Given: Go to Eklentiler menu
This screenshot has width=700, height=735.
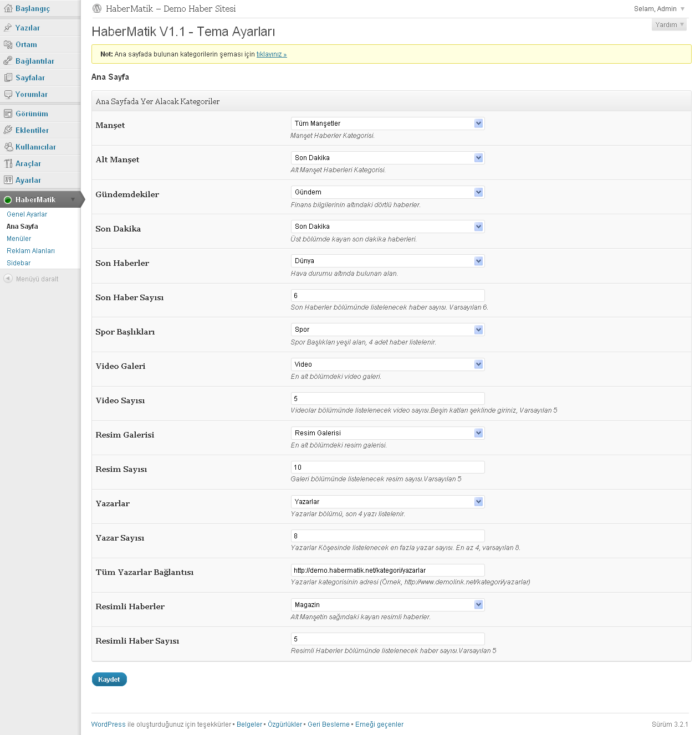Looking at the screenshot, I should [x=32, y=130].
